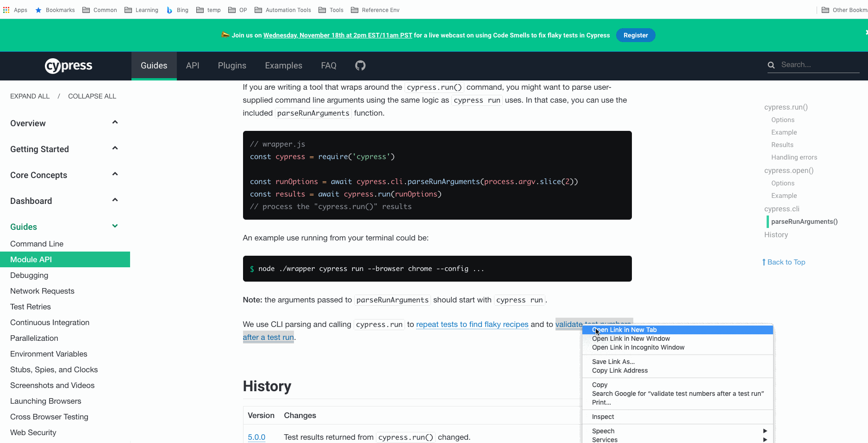Viewport: 868px width, 443px height.
Task: Choose Save Link As… from context menu
Action: [x=677, y=362]
